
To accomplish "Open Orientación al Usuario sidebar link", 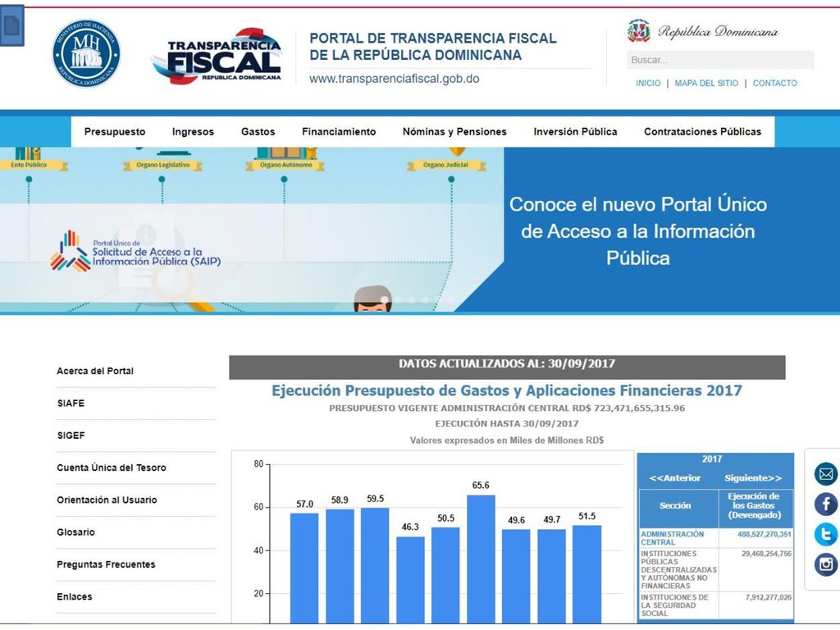I will coord(107,500).
